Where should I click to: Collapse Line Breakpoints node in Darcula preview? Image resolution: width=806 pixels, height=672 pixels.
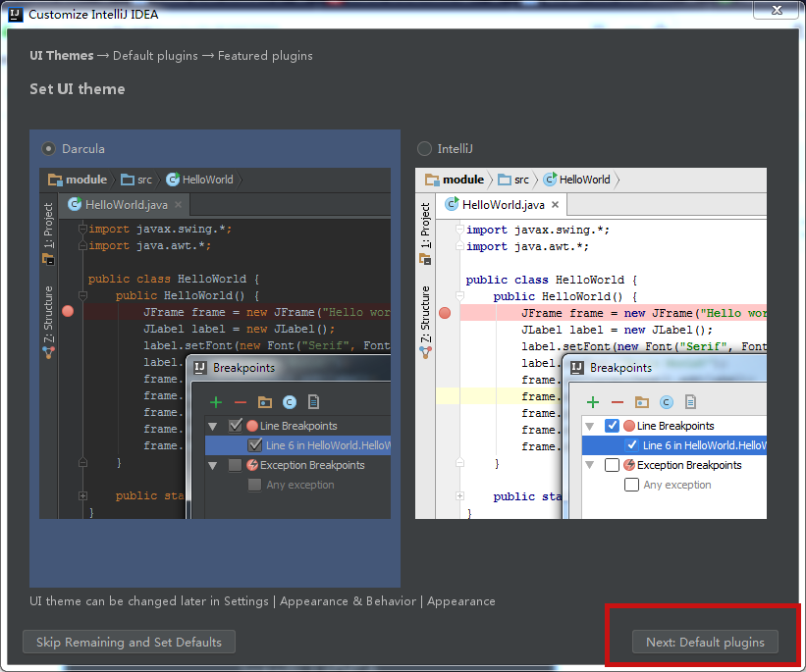coord(213,427)
